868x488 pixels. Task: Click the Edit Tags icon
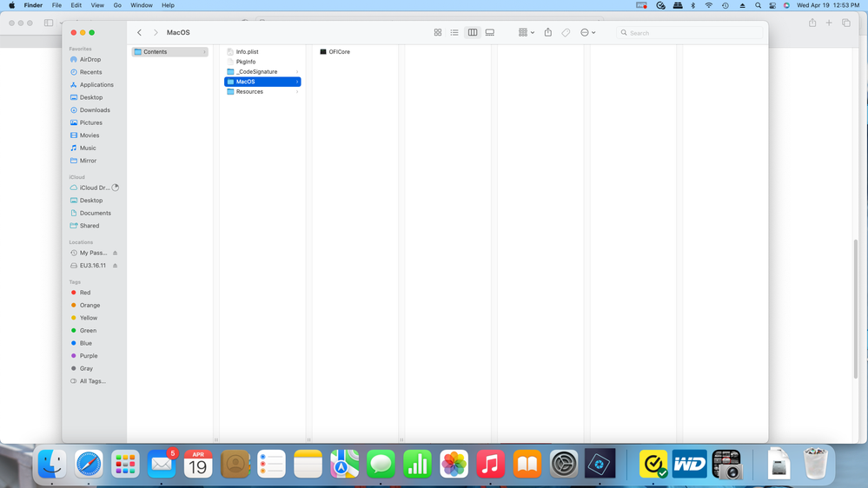(566, 33)
